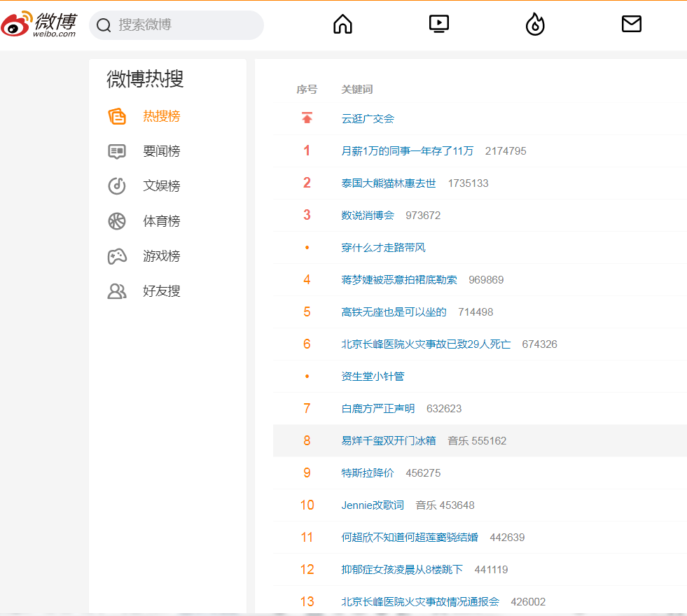Image resolution: width=687 pixels, height=616 pixels.
Task: Switch to 文娱榜 list
Action: click(162, 186)
